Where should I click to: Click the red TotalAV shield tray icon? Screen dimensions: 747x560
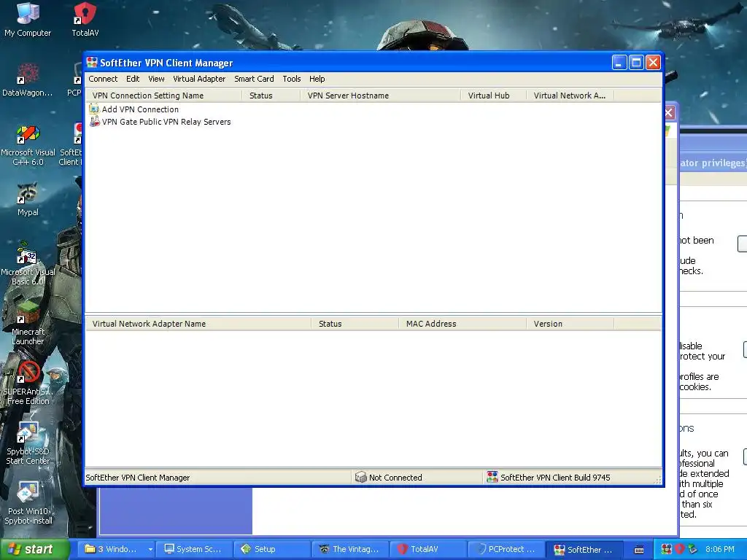(x=679, y=549)
